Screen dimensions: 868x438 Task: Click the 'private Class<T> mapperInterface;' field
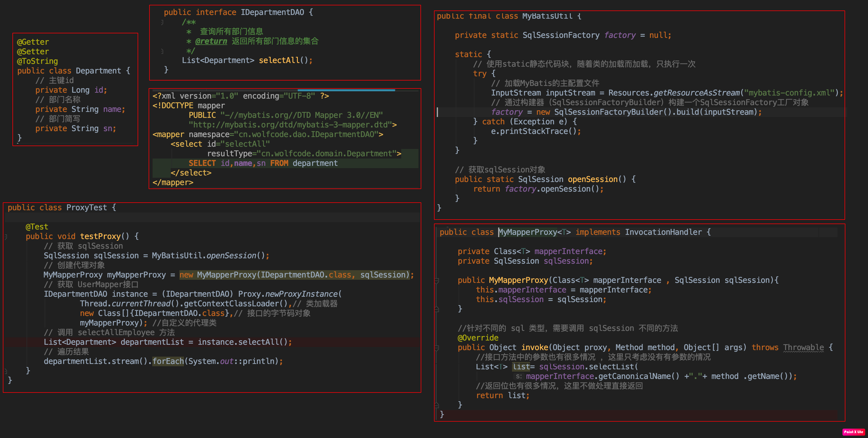click(x=532, y=251)
